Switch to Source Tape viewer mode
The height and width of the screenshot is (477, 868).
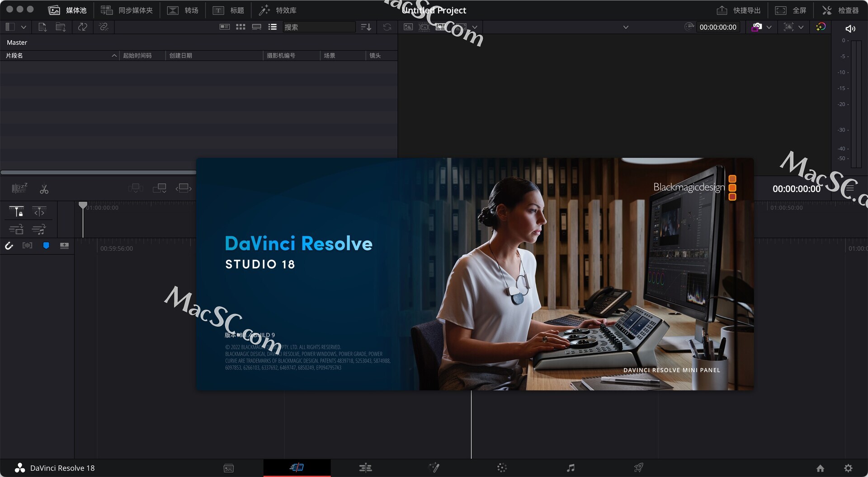pyautogui.click(x=424, y=27)
